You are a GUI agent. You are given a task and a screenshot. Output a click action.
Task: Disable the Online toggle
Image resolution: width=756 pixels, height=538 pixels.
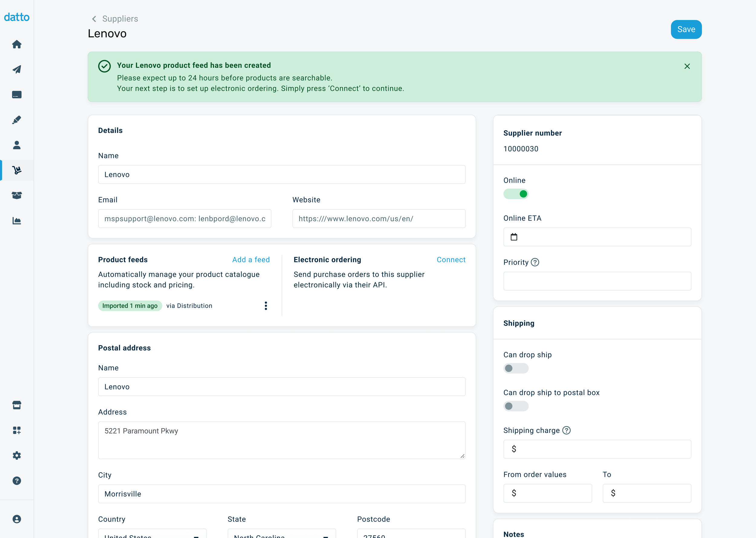[516, 194]
